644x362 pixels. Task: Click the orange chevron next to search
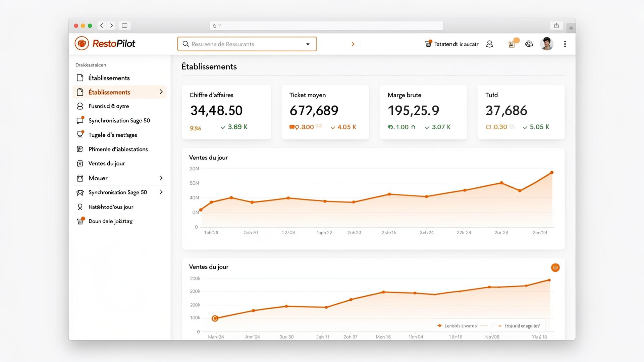(353, 44)
